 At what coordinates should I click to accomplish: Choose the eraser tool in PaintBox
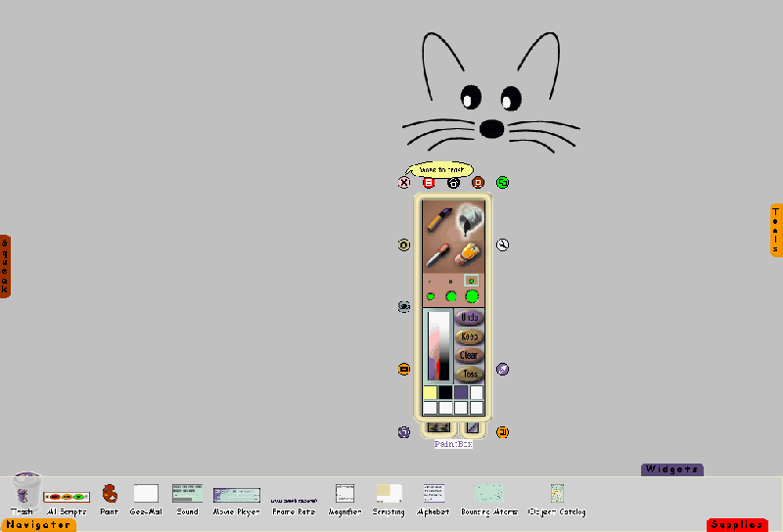pyautogui.click(x=469, y=255)
